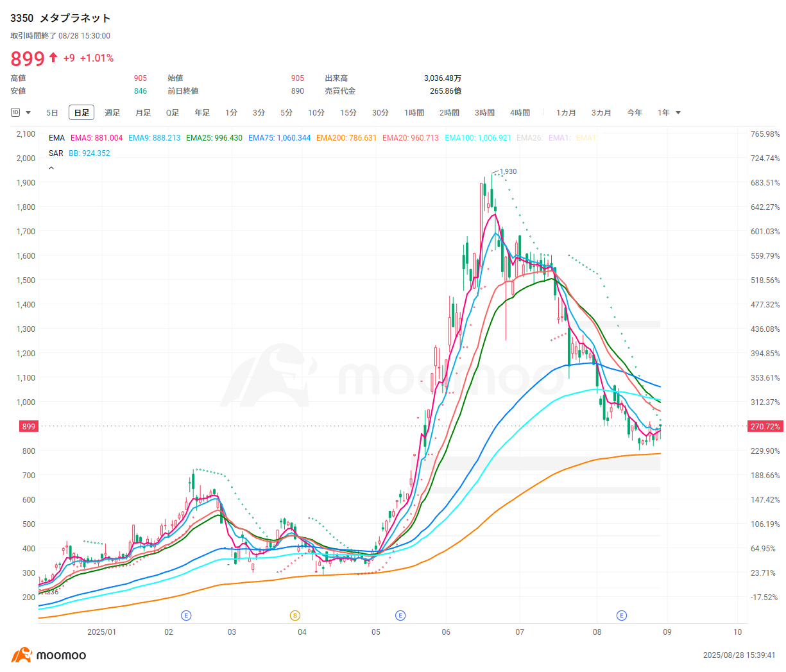Screen dimensions: 786x672
Task: Switch to the 週足 weekly tab
Action: tap(112, 112)
